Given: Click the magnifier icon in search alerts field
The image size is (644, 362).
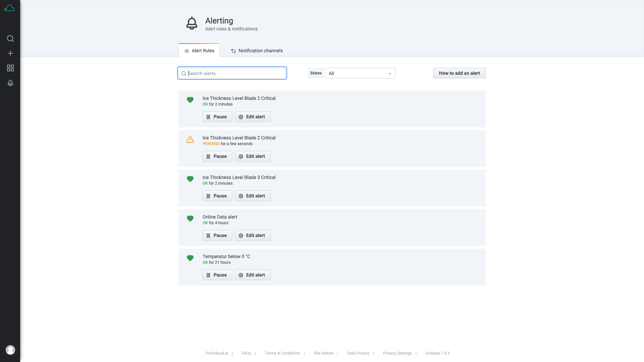Looking at the screenshot, I should pyautogui.click(x=184, y=73).
